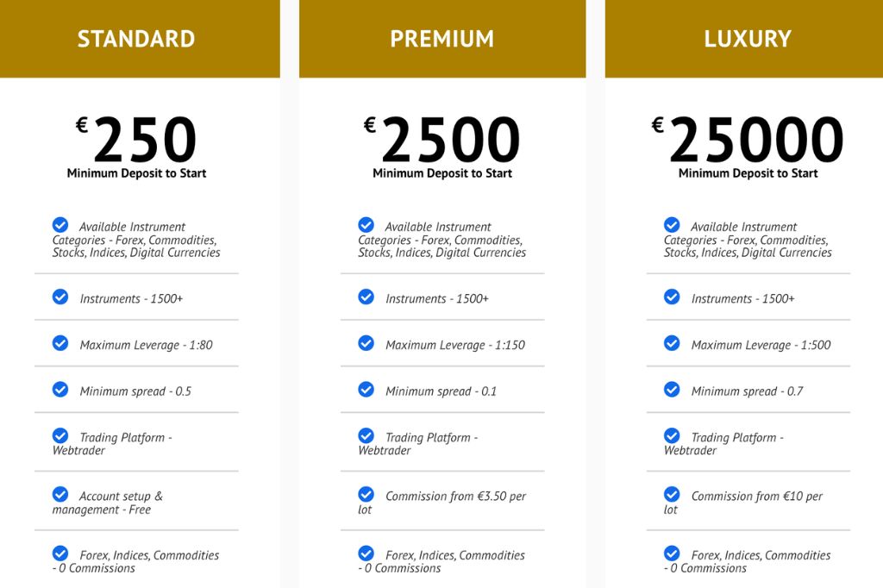Click the checkmark next to Luxury 0 Commissions
The height and width of the screenshot is (588, 883).
(x=672, y=553)
